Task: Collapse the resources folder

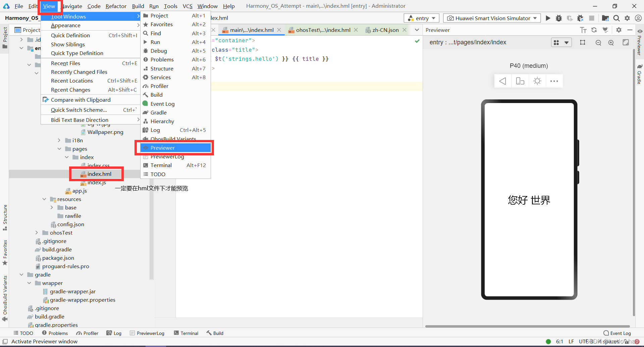Action: 44,199
